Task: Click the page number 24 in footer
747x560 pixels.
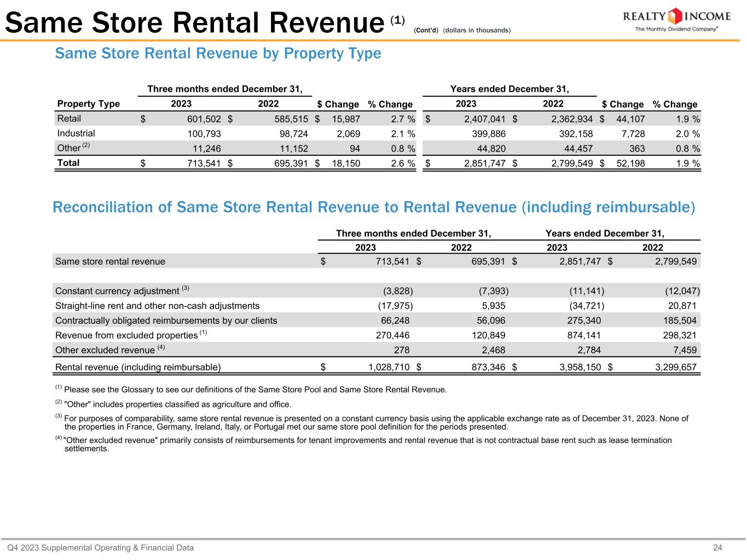Action: pyautogui.click(x=733, y=547)
